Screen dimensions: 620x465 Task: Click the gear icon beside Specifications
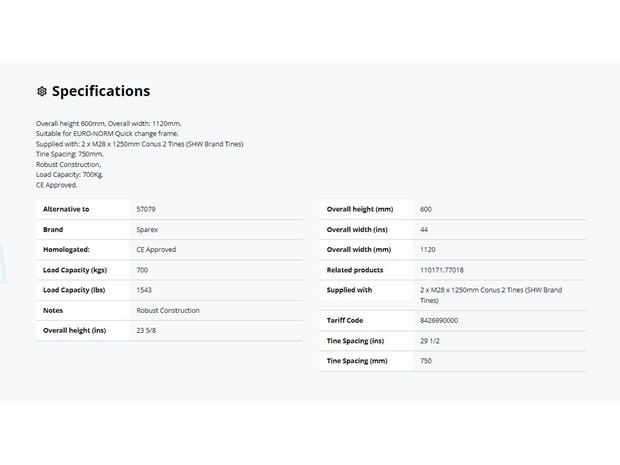[x=42, y=91]
